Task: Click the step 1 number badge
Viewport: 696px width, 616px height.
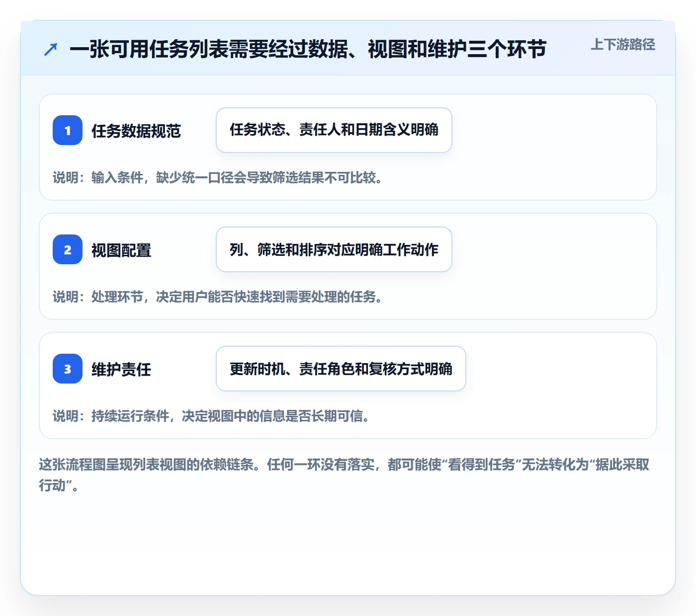Action: [x=68, y=130]
